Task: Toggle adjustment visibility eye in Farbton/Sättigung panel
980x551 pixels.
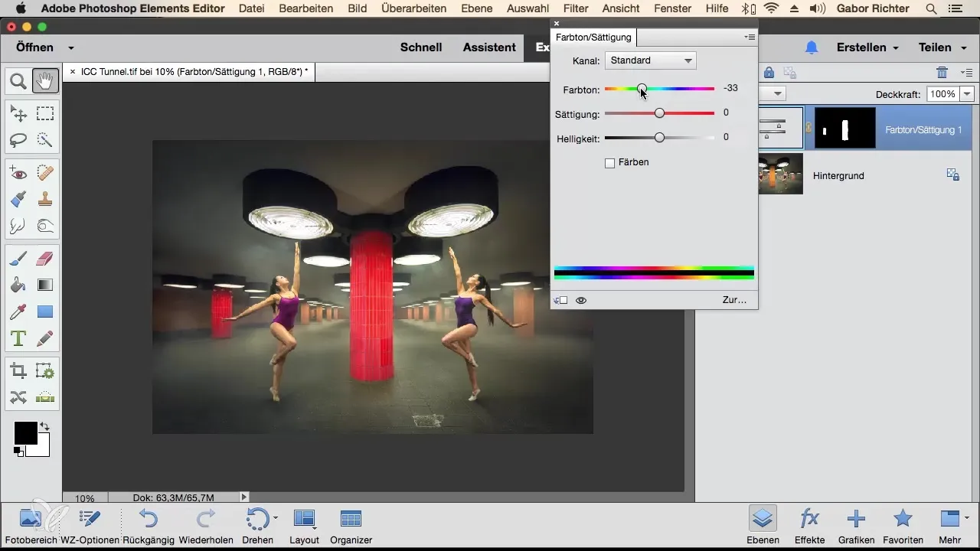Action: click(x=581, y=300)
